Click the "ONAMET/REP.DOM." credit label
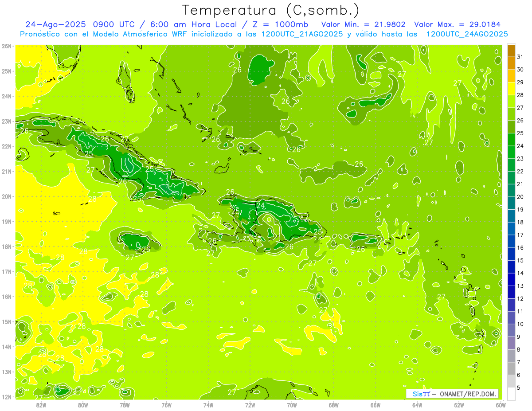The height and width of the screenshot is (411, 532). coord(468,394)
